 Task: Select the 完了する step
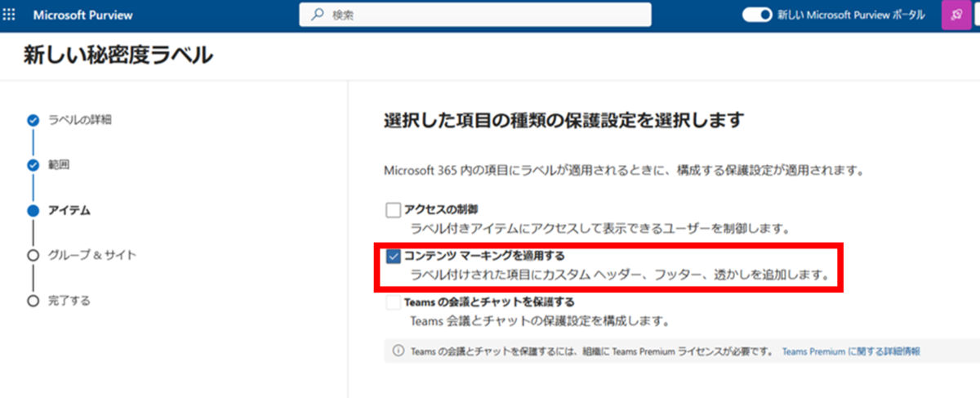tap(69, 301)
